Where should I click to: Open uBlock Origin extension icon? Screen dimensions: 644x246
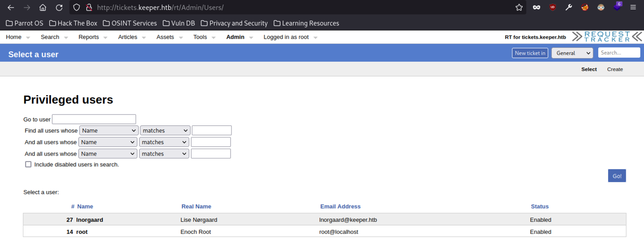point(553,7)
